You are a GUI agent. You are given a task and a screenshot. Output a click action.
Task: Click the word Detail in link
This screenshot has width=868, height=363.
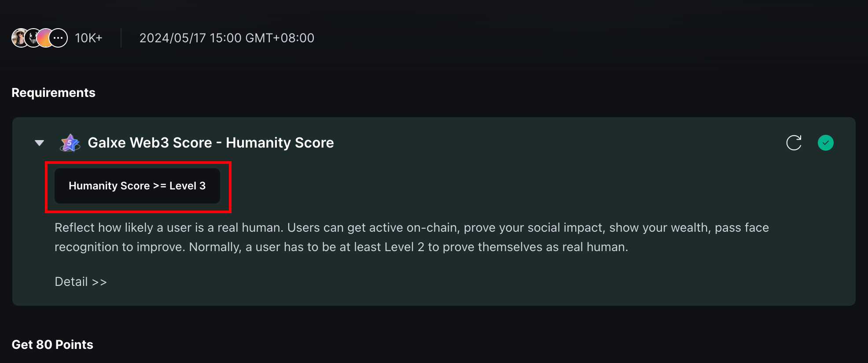(71, 282)
